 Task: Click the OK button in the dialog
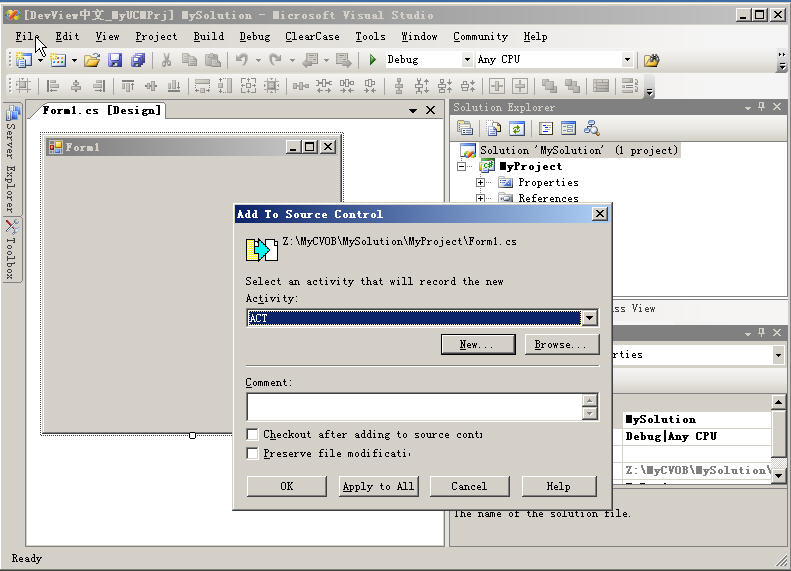click(287, 486)
